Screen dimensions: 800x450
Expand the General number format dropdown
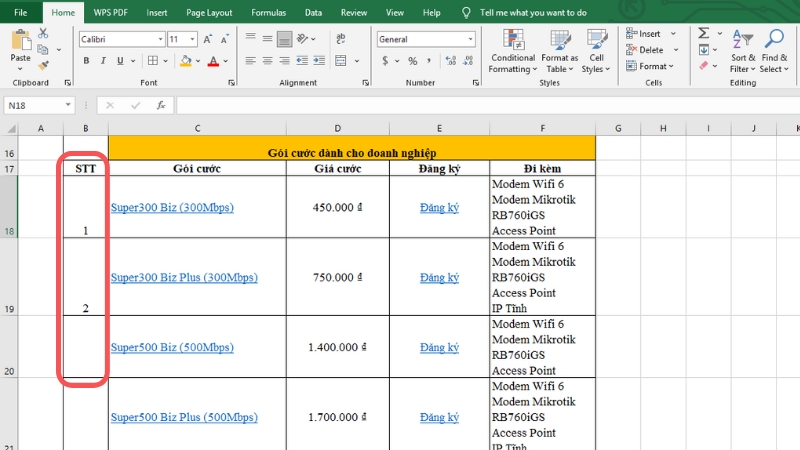(470, 39)
